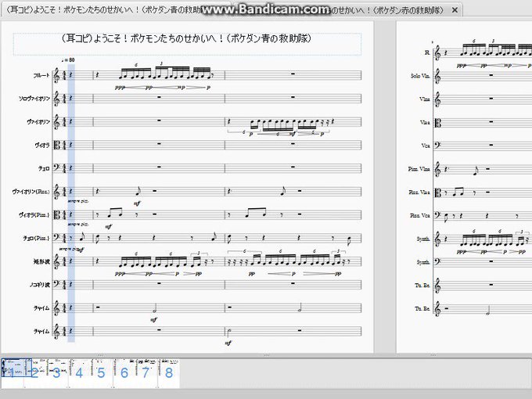This screenshot has height=399, width=532.
Task: Click the bass clef on the Vcs. staff
Action: pos(438,146)
